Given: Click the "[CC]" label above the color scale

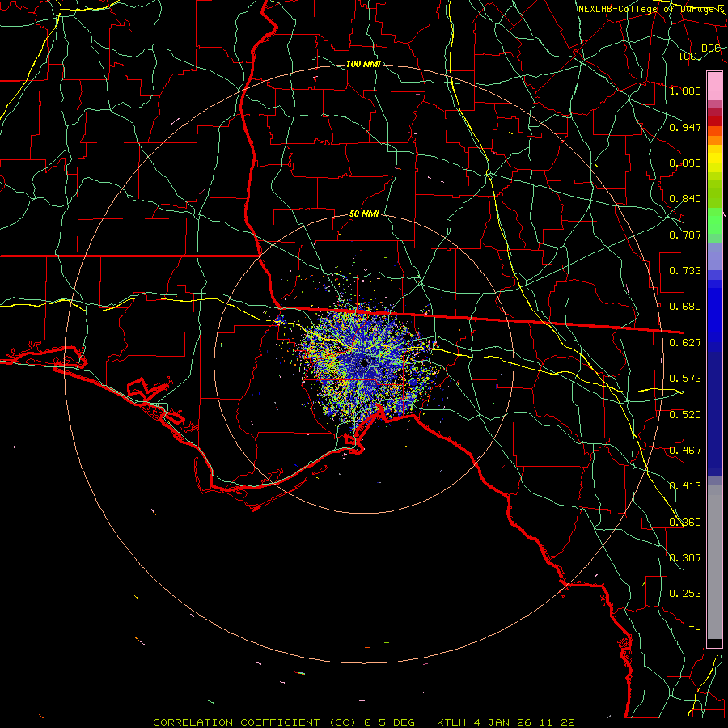Looking at the screenshot, I should pos(691,56).
